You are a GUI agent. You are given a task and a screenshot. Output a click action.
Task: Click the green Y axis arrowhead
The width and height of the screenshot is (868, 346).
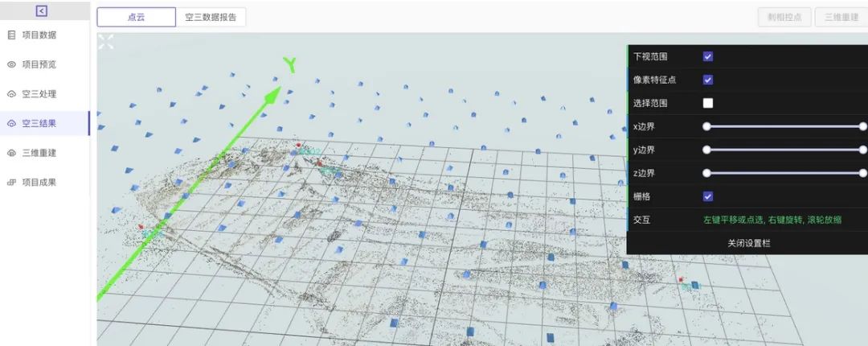(273, 94)
